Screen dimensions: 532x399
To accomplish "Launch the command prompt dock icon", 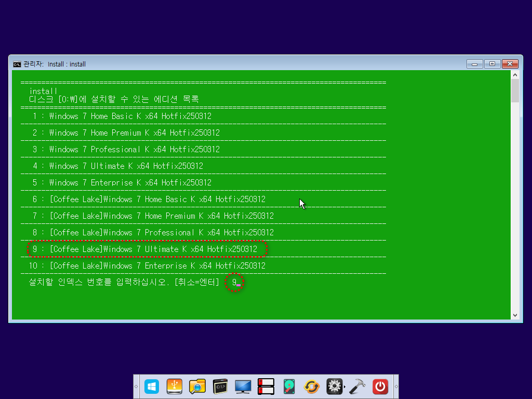I will tap(220, 387).
